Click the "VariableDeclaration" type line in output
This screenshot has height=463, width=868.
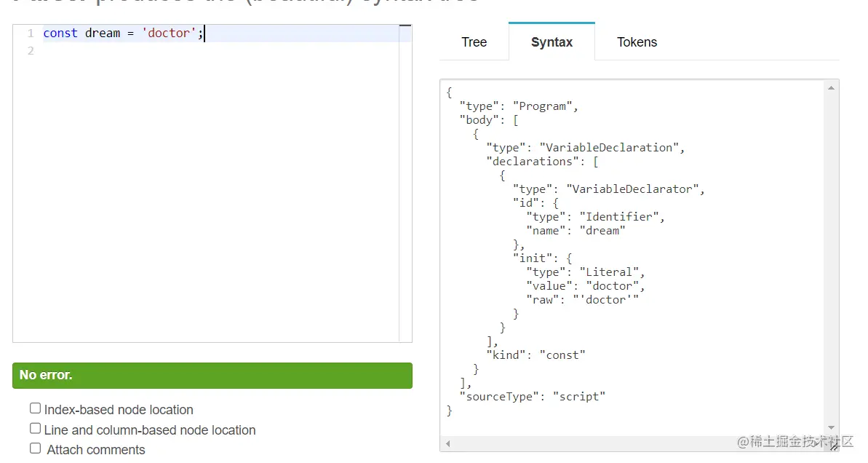coord(585,148)
